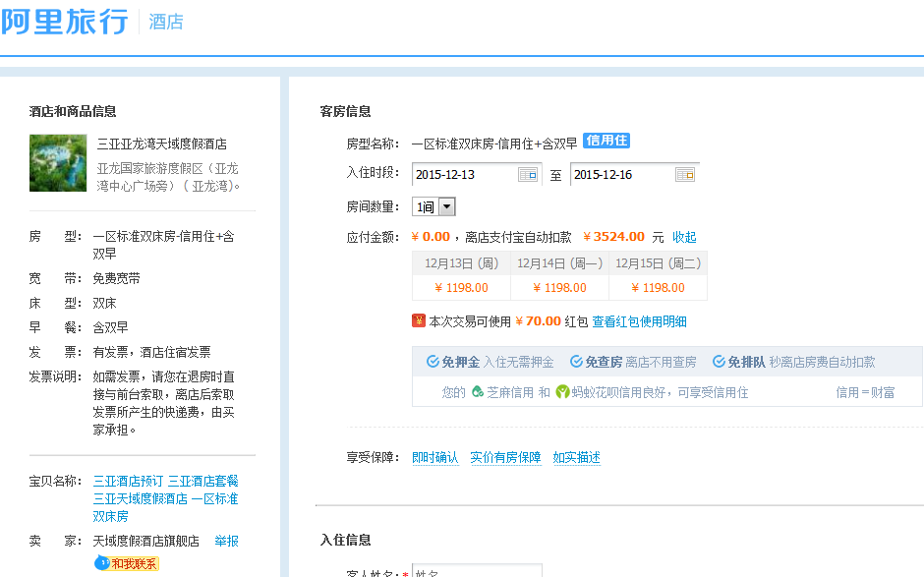The image size is (924, 577).
Task: Open 查看红包使用明细 link
Action: (639, 321)
